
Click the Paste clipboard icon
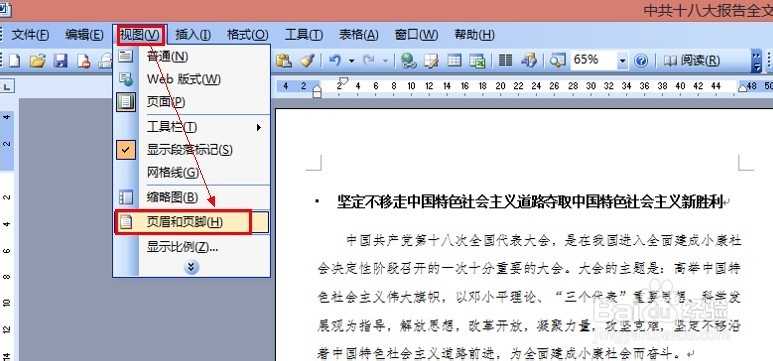point(283,61)
